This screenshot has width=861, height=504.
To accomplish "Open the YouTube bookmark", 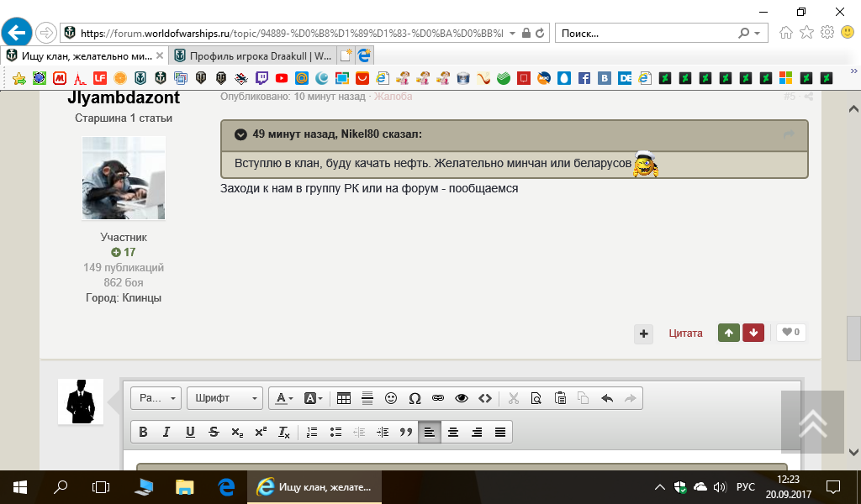I will (282, 78).
